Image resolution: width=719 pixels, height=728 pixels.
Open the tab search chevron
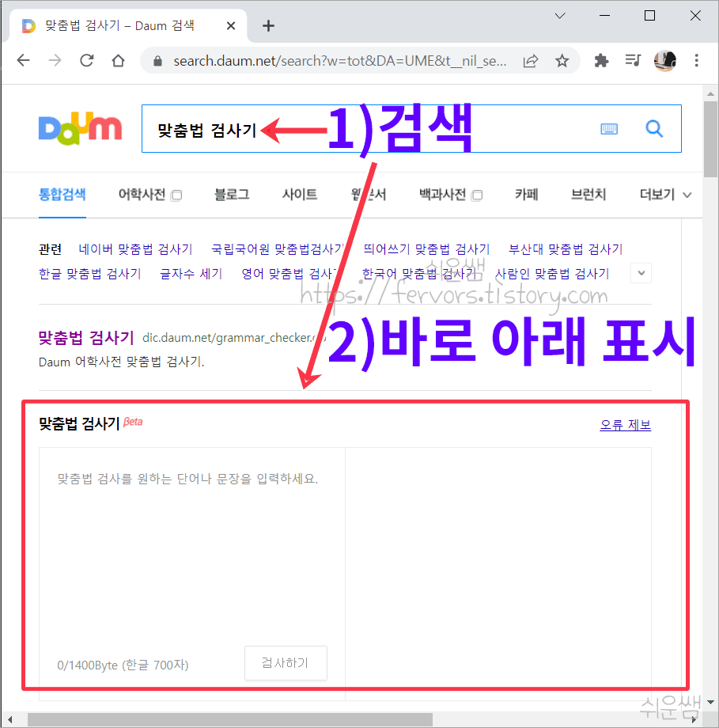pyautogui.click(x=560, y=16)
